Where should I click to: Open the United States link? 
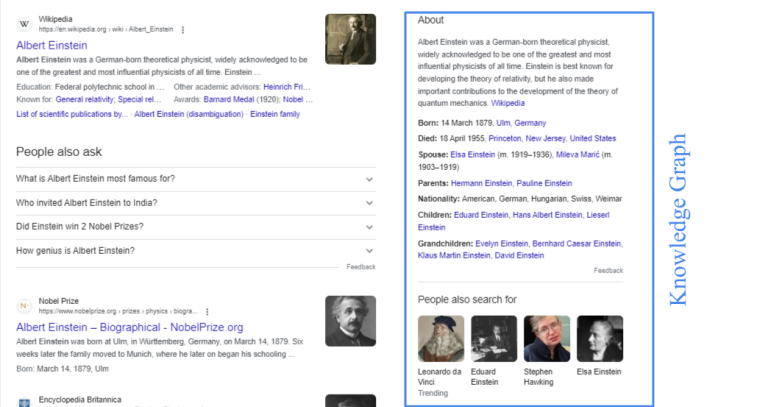tap(593, 139)
